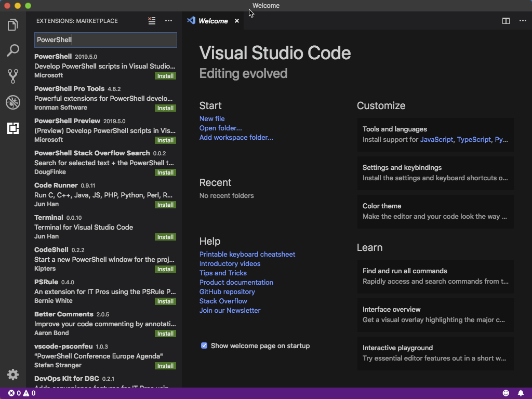Viewport: 532px width, 399px height.
Task: Select the Welcome editor tab
Action: [x=213, y=21]
